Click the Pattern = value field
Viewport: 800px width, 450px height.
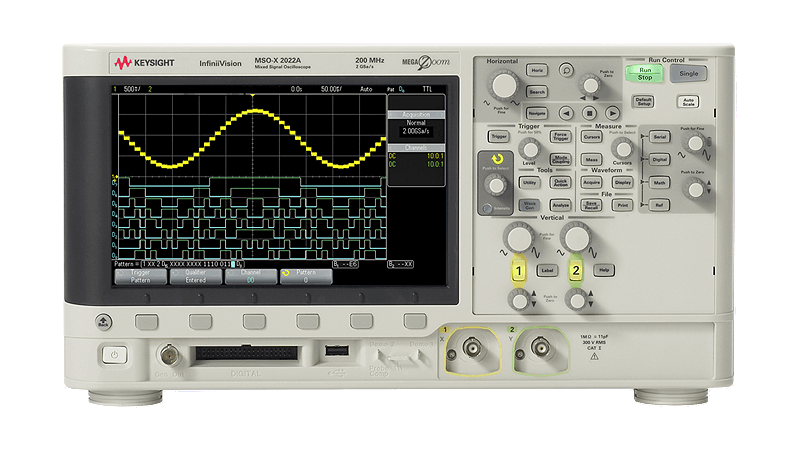(193, 264)
